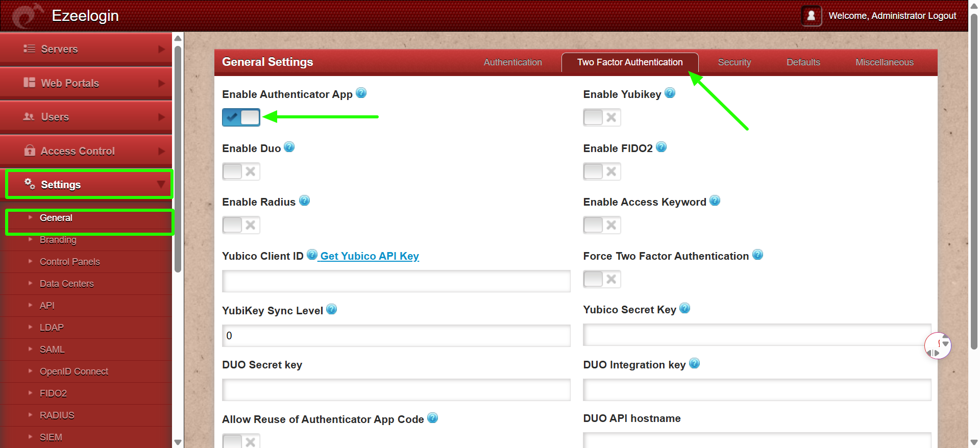
Task: Click the sidebar vertical scrollbar thumb
Action: click(x=178, y=158)
